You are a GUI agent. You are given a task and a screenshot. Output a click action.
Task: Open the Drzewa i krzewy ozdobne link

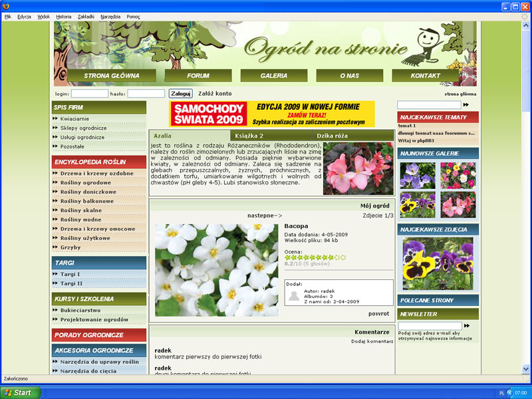pos(96,174)
